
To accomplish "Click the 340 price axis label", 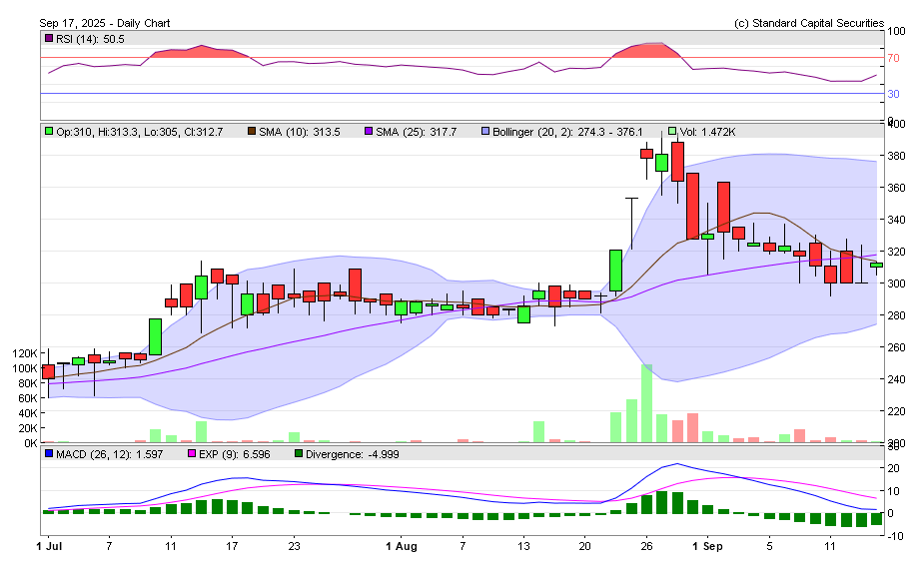I will (897, 220).
